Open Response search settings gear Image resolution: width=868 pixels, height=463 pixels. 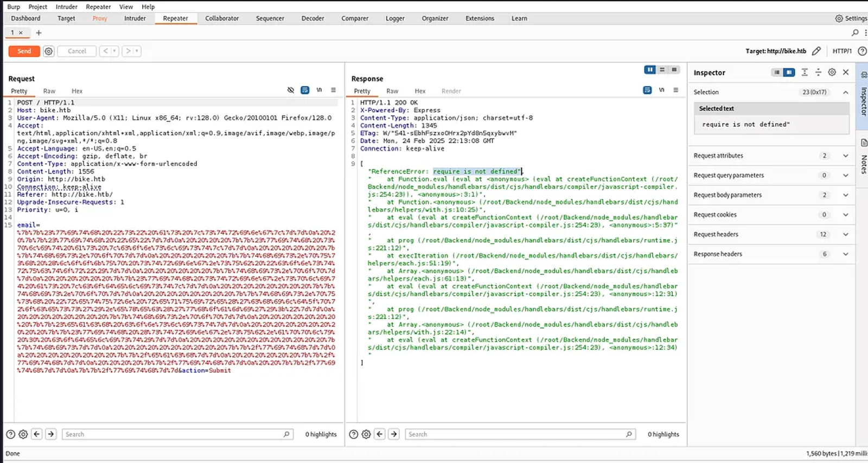point(366,434)
